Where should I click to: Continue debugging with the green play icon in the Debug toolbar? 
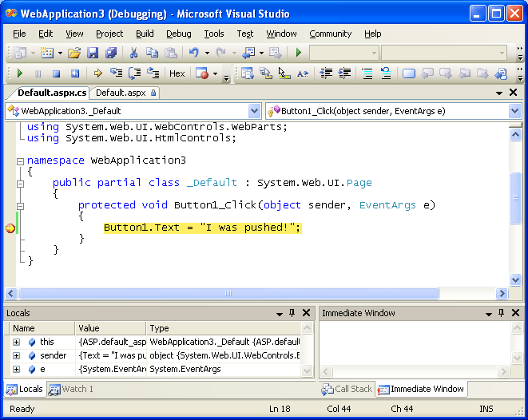tap(19, 73)
